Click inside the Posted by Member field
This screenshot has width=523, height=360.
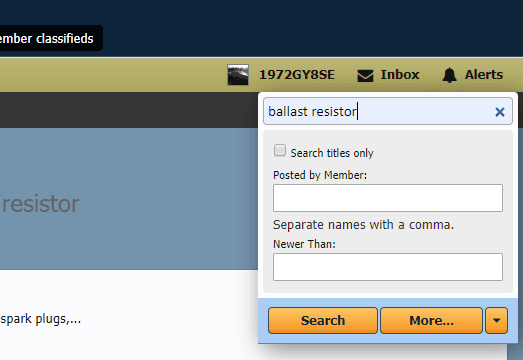[x=388, y=198]
